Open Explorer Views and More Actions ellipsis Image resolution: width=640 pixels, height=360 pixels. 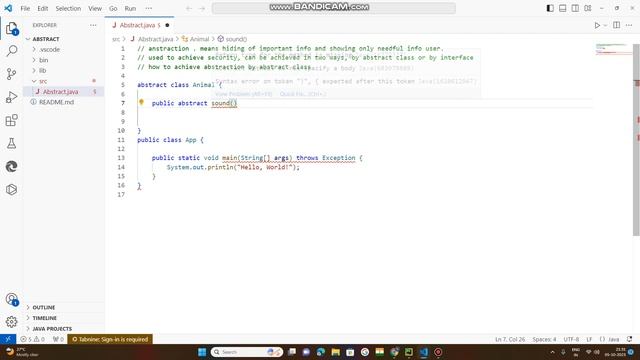[93, 25]
